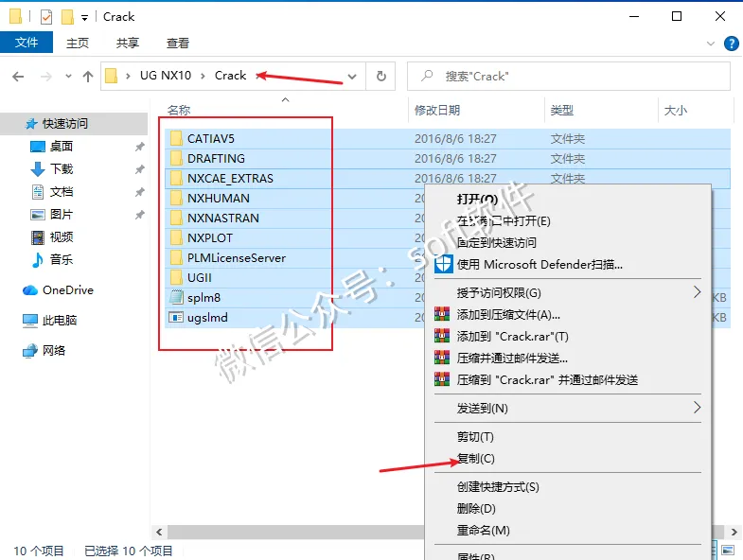Image resolution: width=743 pixels, height=560 pixels.
Task: Unpin Pictures using its pin icon
Action: 139,215
